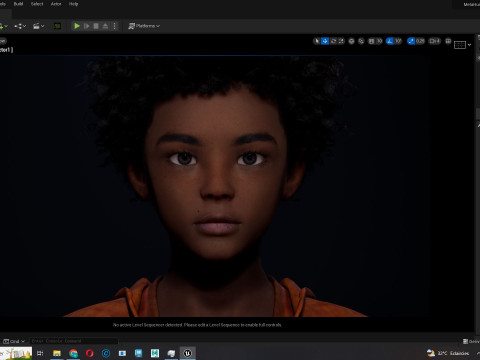Click maximize or restore viewport icon

click(448, 41)
